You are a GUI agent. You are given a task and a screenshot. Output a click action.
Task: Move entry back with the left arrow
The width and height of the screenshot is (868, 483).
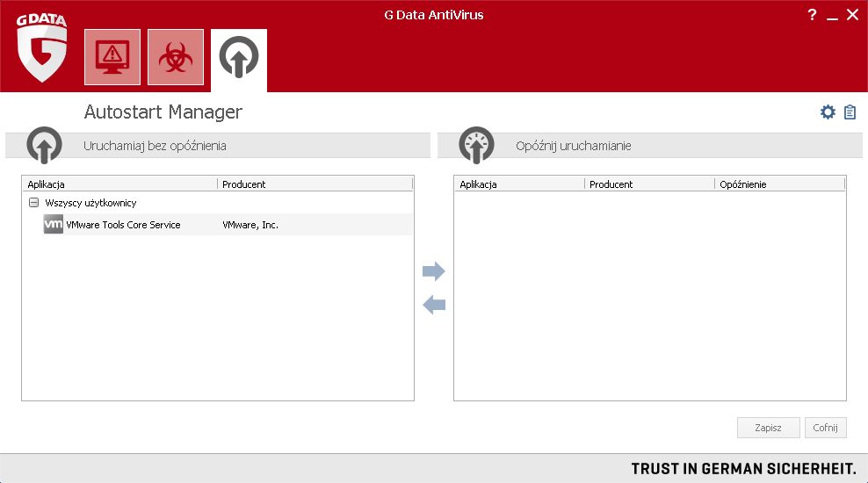pos(433,305)
